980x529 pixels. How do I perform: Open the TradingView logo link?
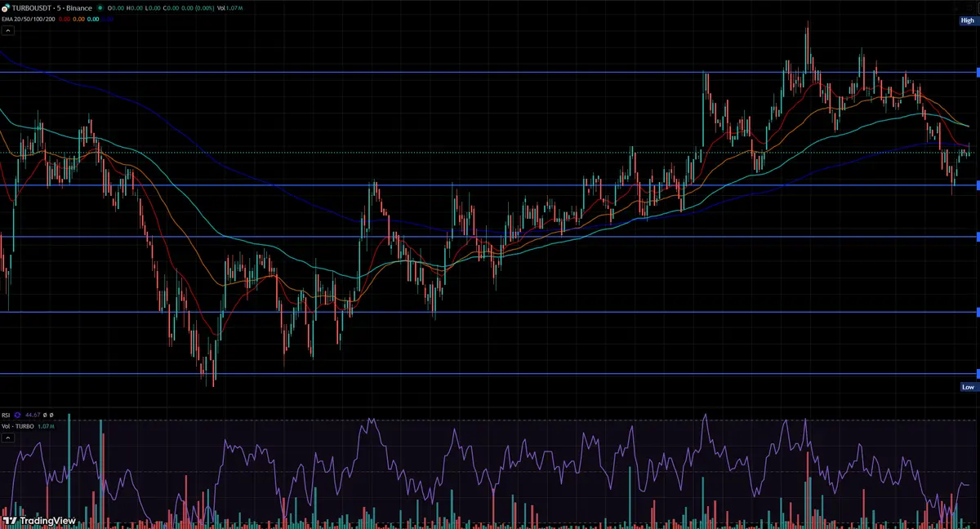(39, 520)
